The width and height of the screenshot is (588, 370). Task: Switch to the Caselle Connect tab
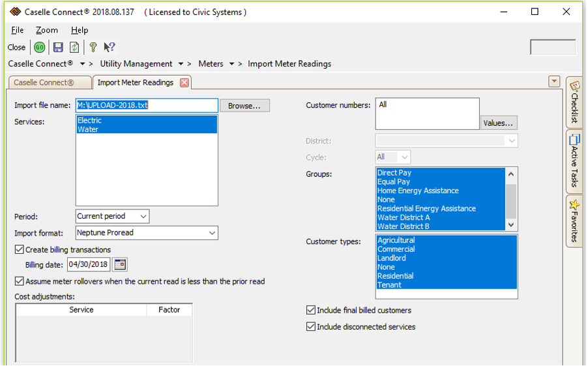click(x=44, y=83)
